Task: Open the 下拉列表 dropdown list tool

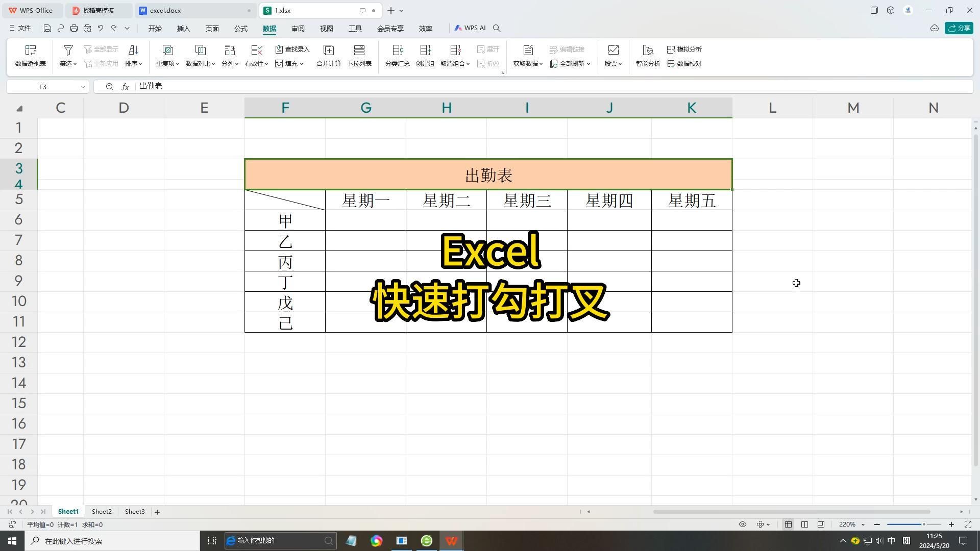Action: [x=359, y=56]
